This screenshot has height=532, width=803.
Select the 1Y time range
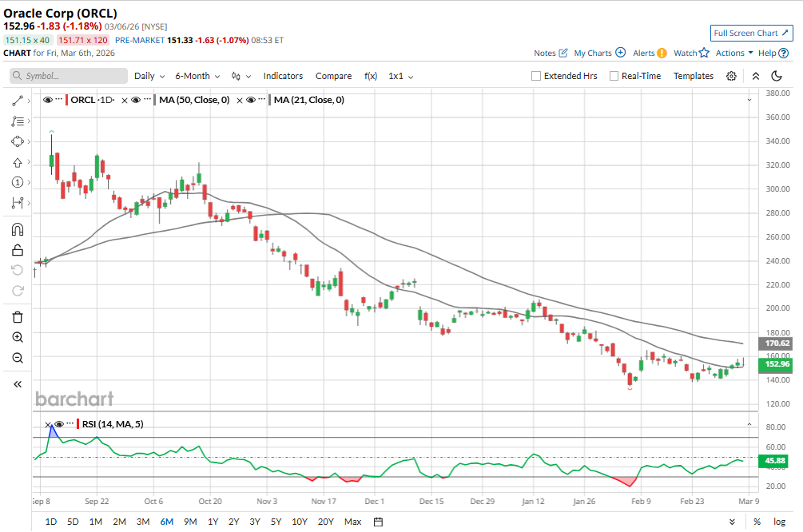(x=213, y=522)
